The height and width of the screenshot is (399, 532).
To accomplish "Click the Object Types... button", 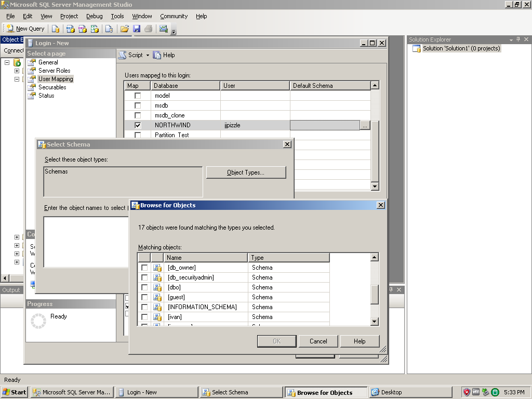I will (x=246, y=172).
